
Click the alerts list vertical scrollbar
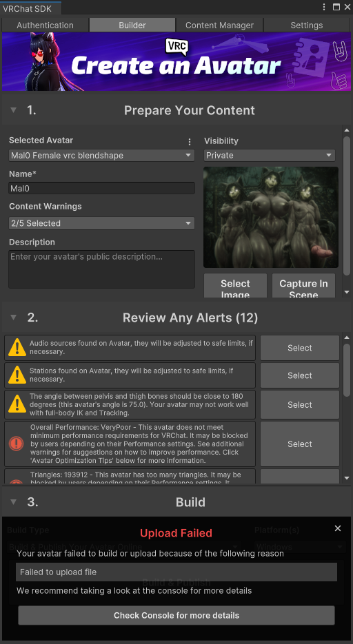tap(347, 370)
